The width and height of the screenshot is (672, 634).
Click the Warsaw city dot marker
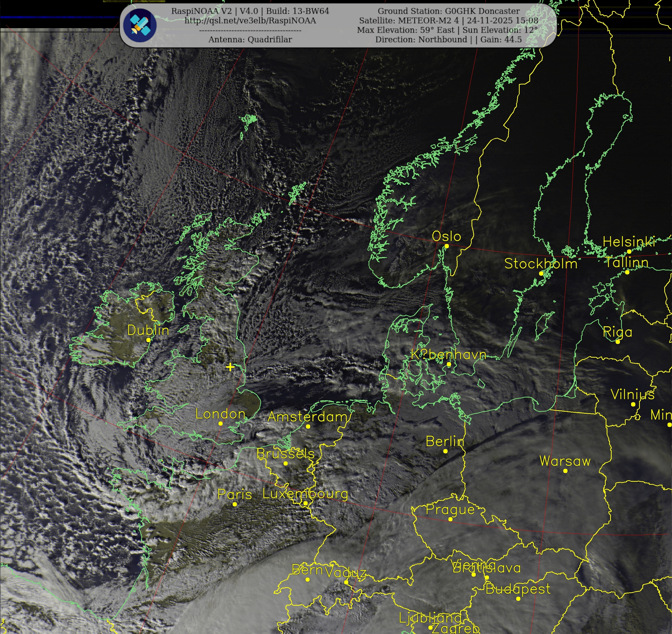click(x=565, y=471)
